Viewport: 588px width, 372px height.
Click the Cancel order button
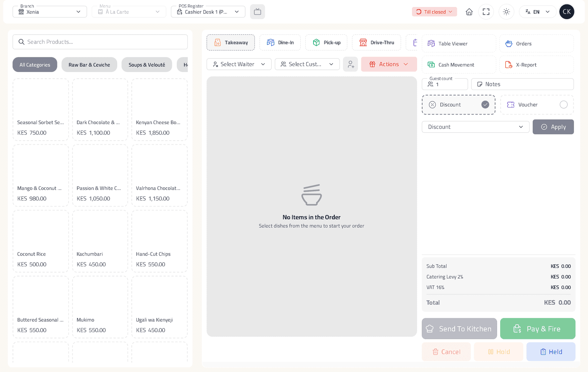(446, 352)
